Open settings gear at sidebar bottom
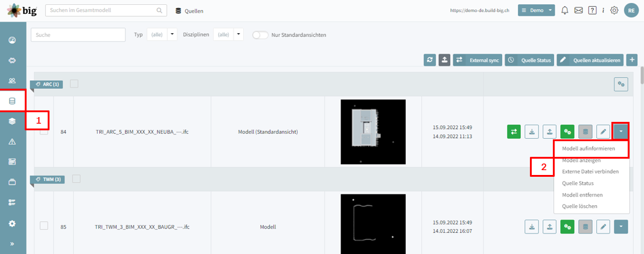Screen dimensions: 644x254 (12, 224)
